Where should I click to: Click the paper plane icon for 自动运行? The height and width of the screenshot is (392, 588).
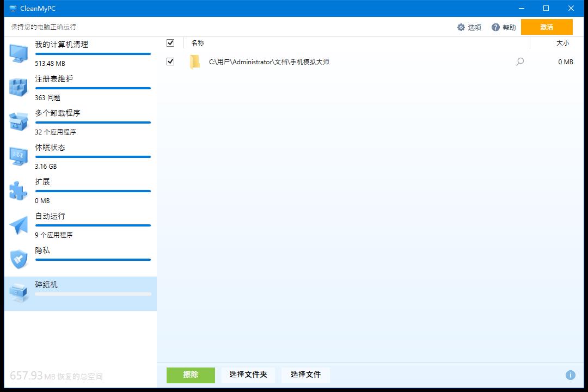(x=19, y=225)
